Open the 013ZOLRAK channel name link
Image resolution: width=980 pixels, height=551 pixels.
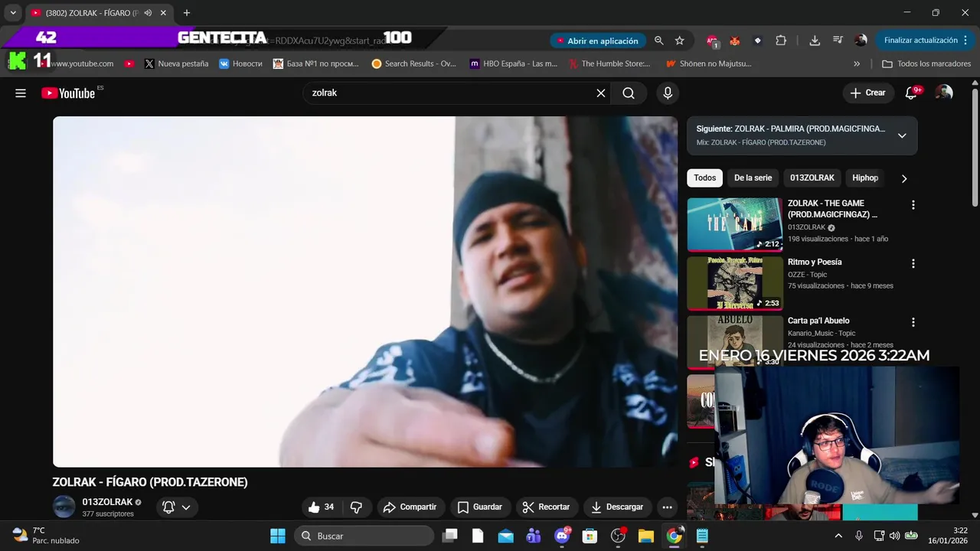(108, 502)
